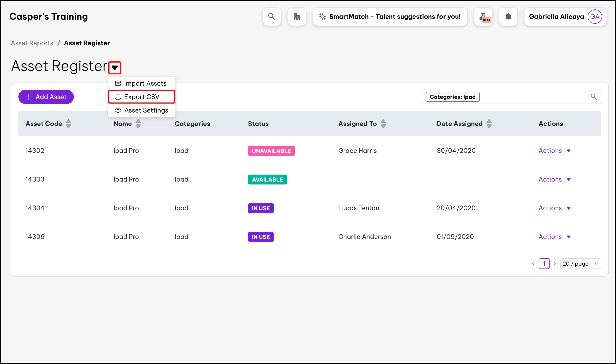The width and height of the screenshot is (616, 364).
Task: Sort by Date Assigned column arrows
Action: click(x=489, y=124)
